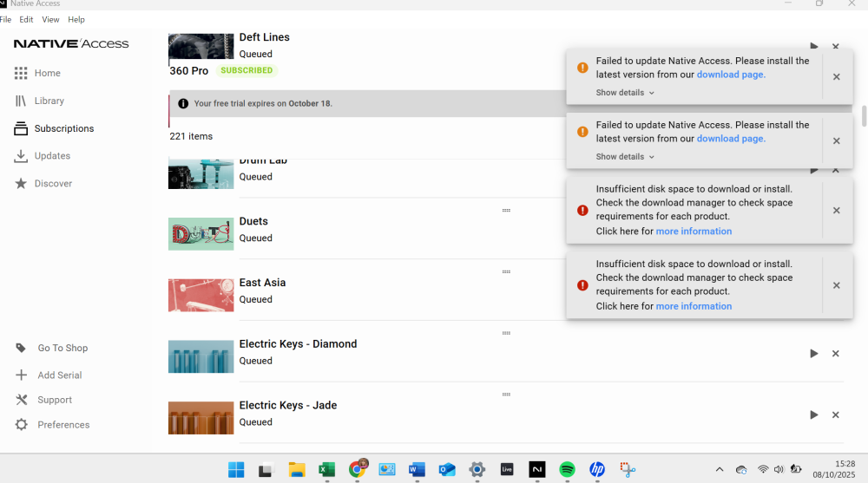Grab the East Asia row drag handle

(x=506, y=271)
